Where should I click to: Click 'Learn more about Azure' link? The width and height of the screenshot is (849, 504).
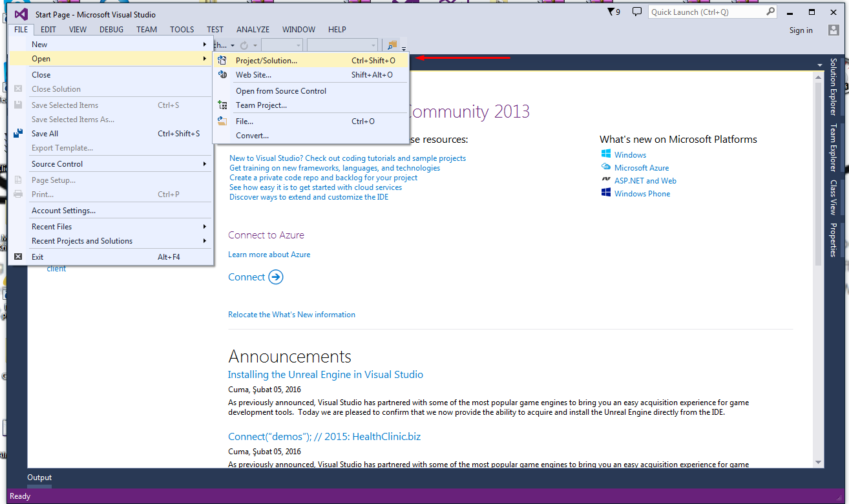[269, 255]
